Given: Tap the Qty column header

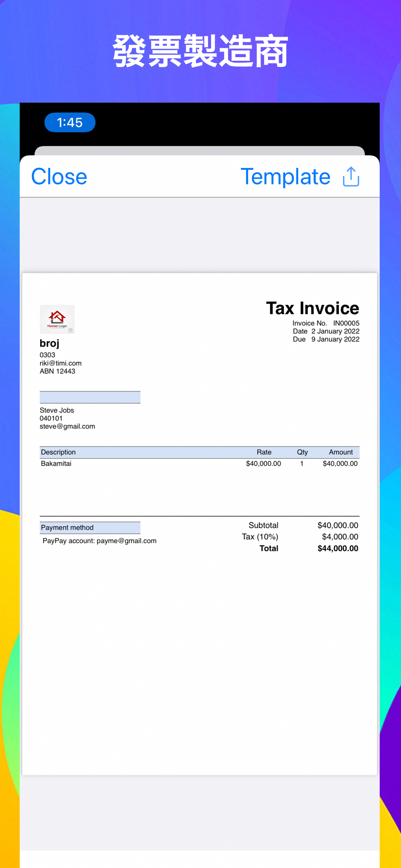Looking at the screenshot, I should (x=302, y=452).
